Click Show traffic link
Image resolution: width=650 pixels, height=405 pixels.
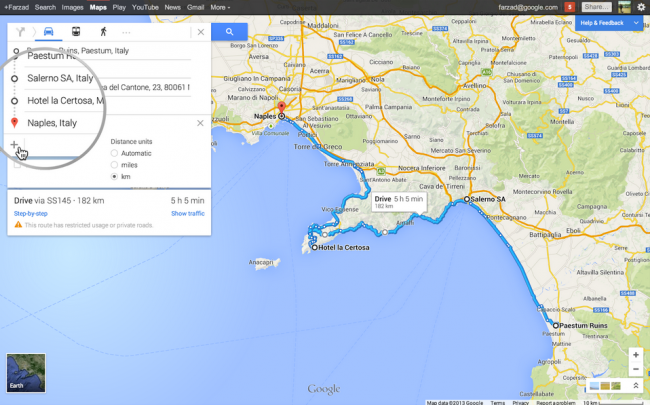(x=188, y=213)
